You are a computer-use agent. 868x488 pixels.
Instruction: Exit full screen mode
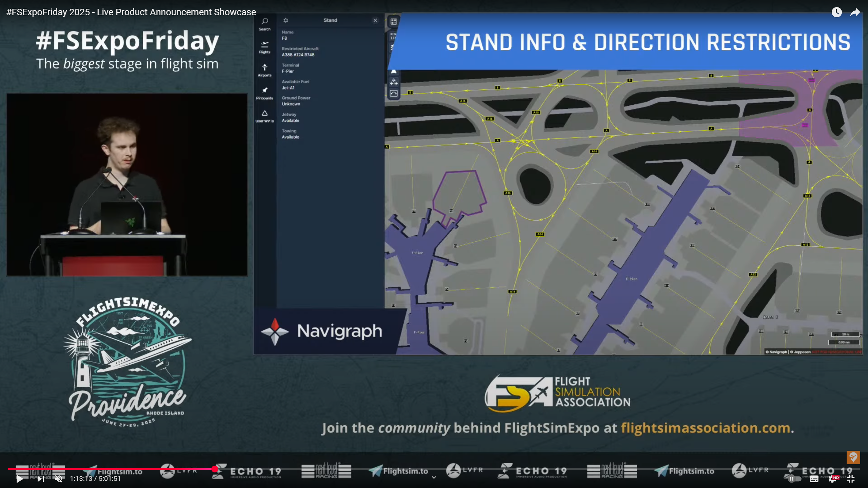point(851,479)
